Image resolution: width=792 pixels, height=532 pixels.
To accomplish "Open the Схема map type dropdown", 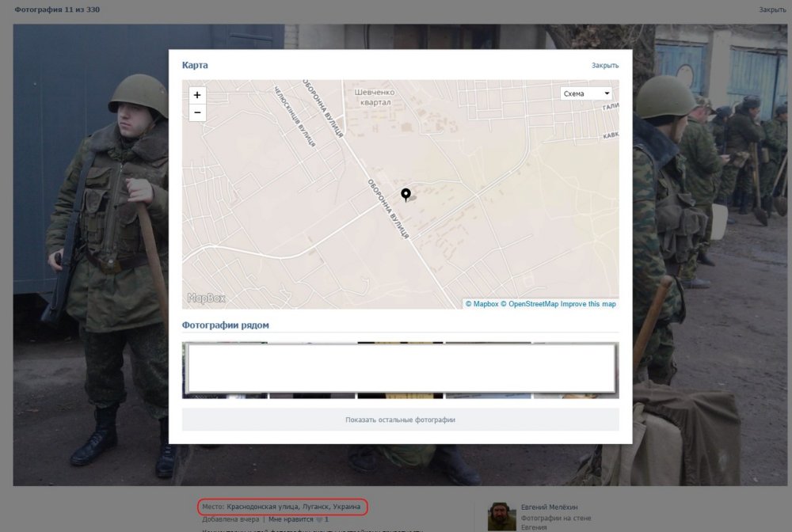I will (586, 93).
